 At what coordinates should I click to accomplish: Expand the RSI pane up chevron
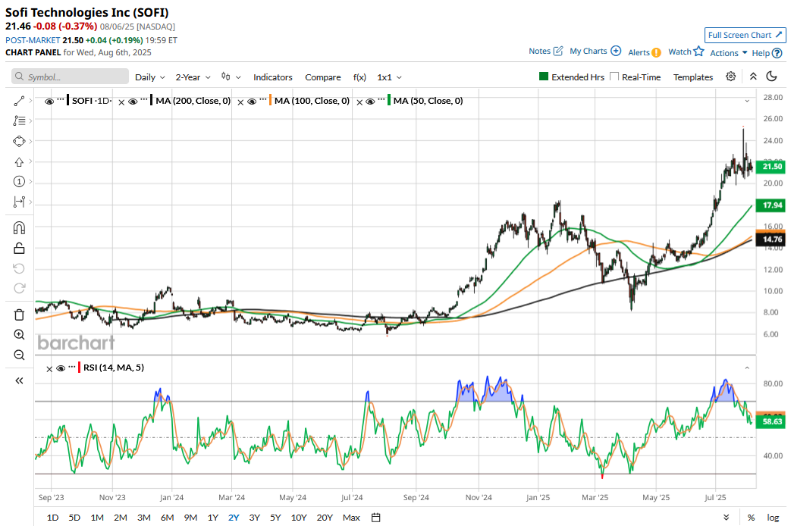click(x=747, y=368)
